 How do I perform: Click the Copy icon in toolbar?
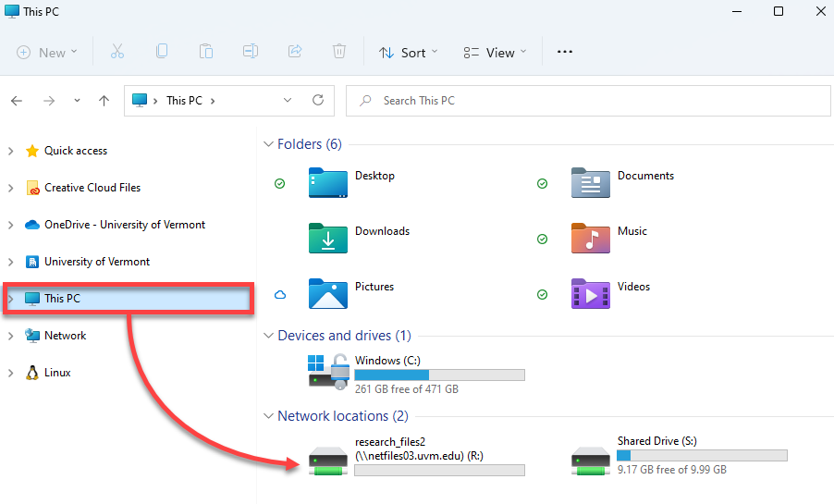tap(162, 51)
